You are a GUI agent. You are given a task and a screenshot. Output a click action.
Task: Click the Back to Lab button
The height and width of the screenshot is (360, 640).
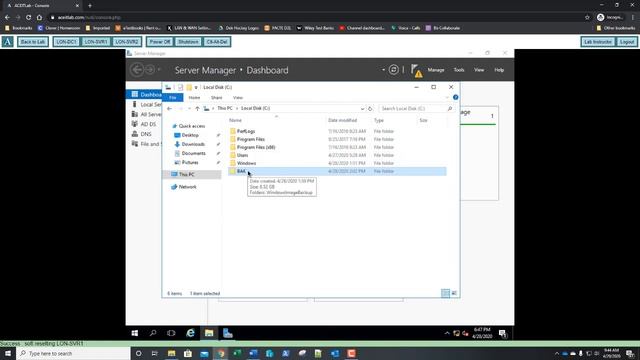pos(33,42)
